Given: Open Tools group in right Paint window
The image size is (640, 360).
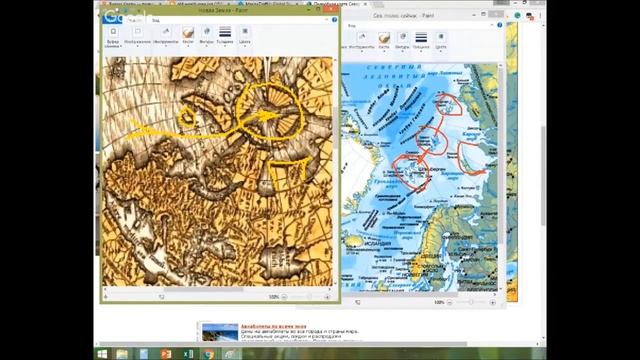Looking at the screenshot, I should click(x=362, y=42).
